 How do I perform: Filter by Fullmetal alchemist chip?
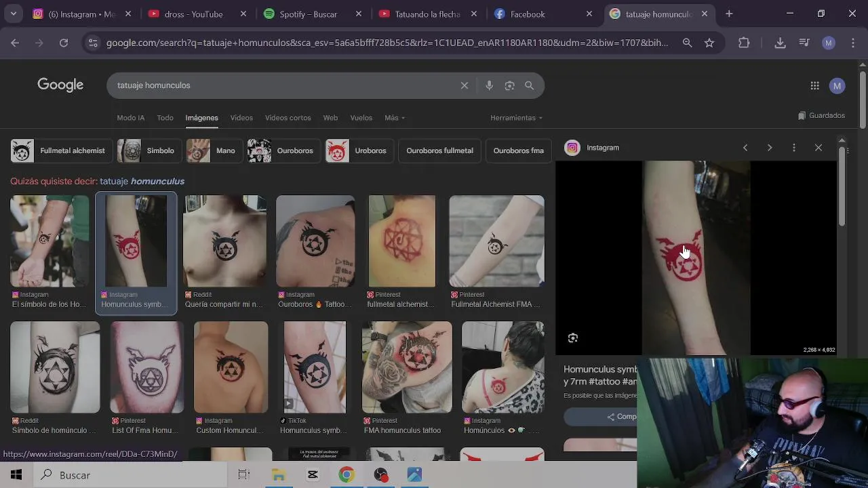(61, 150)
